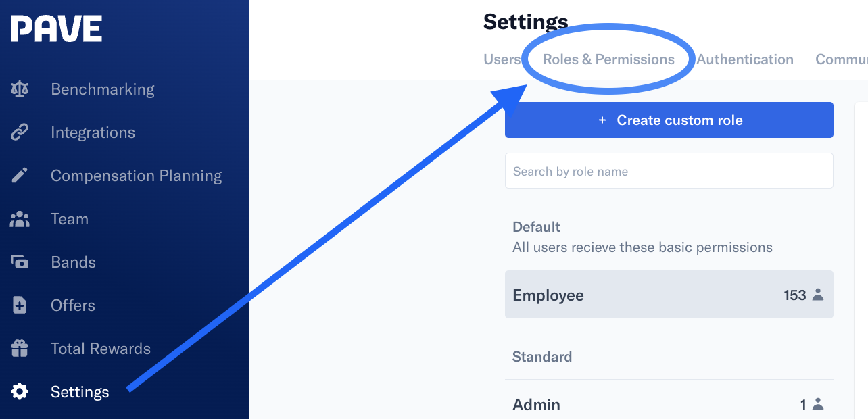Click the person icon beside the 153 count
Screen dimensions: 868x419
pos(819,295)
